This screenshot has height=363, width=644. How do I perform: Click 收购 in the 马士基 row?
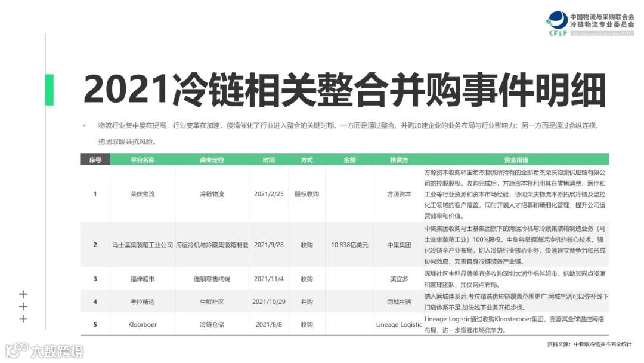pyautogui.click(x=306, y=245)
